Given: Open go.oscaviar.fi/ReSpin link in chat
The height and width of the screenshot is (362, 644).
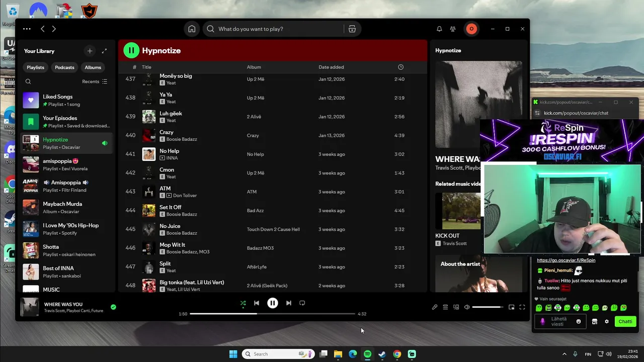Looking at the screenshot, I should click(x=566, y=260).
